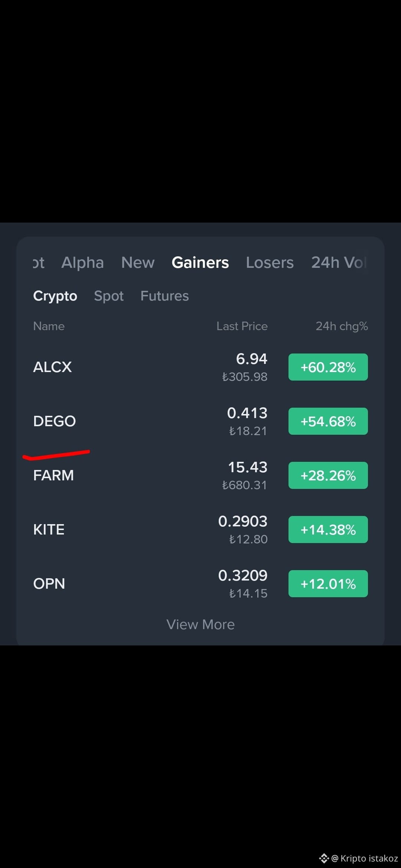Open the 24h Vol tab
This screenshot has width=401, height=868.
339,263
